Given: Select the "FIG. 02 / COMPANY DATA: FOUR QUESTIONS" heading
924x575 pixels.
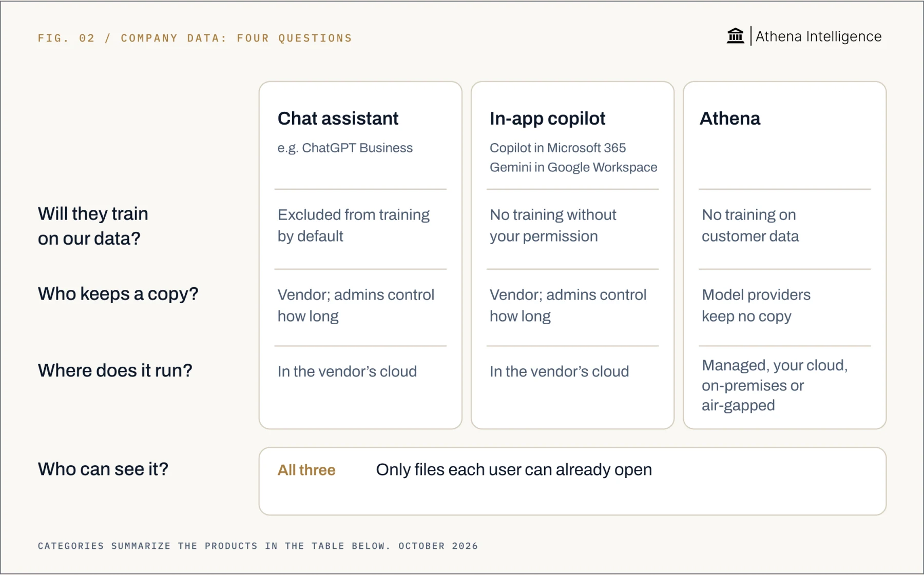Looking at the screenshot, I should click(x=195, y=38).
